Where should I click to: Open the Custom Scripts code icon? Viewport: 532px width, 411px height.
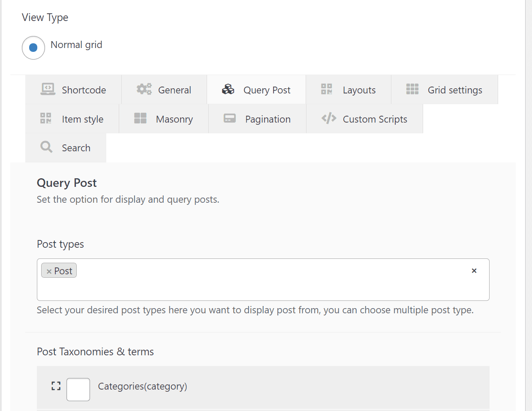(329, 118)
